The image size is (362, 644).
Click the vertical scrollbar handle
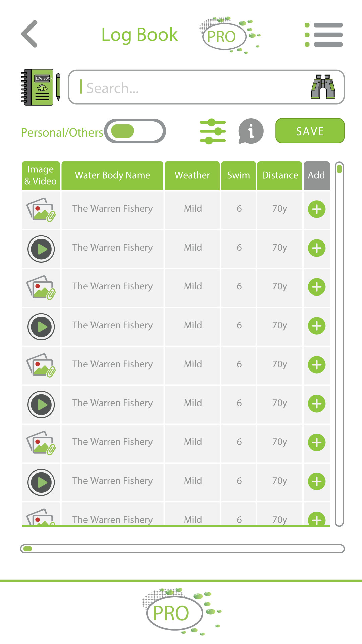point(339,169)
